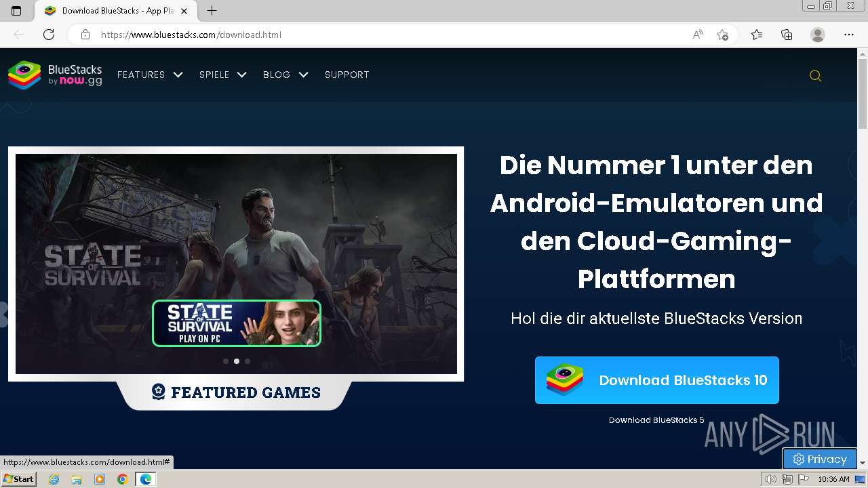The height and width of the screenshot is (488, 868).
Task: Click the State of Survival Play on PC banner
Action: coord(237,323)
